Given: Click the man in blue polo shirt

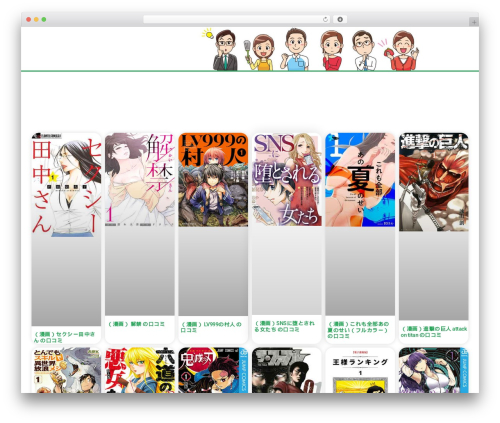Looking at the screenshot, I should pos(295,50).
